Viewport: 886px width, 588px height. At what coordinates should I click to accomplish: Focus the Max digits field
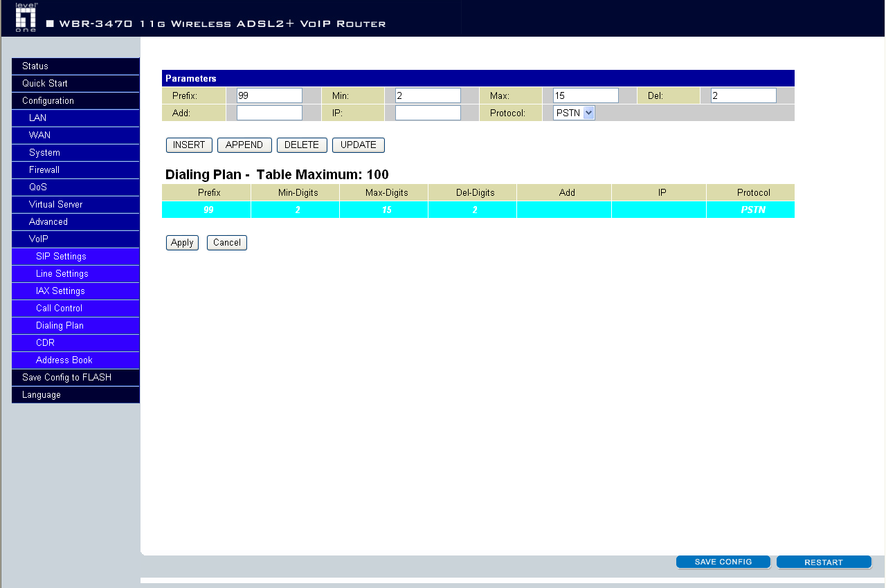point(586,95)
